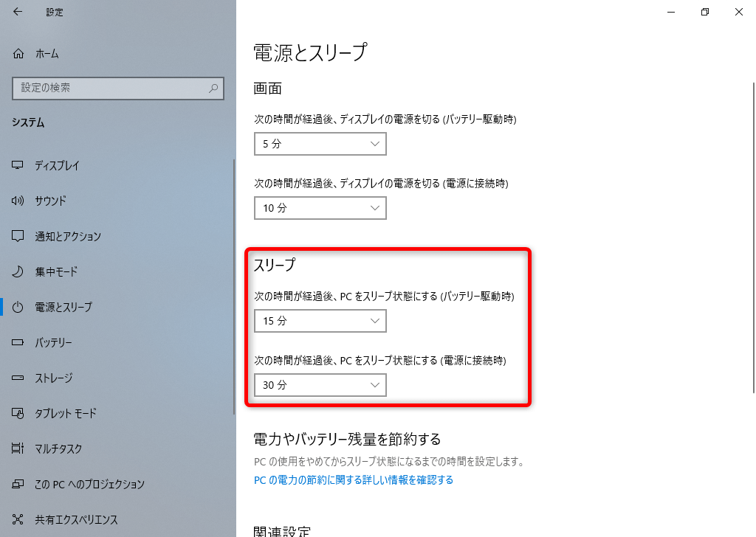Open the battery display-off dropdown showing 5 分

(x=320, y=144)
